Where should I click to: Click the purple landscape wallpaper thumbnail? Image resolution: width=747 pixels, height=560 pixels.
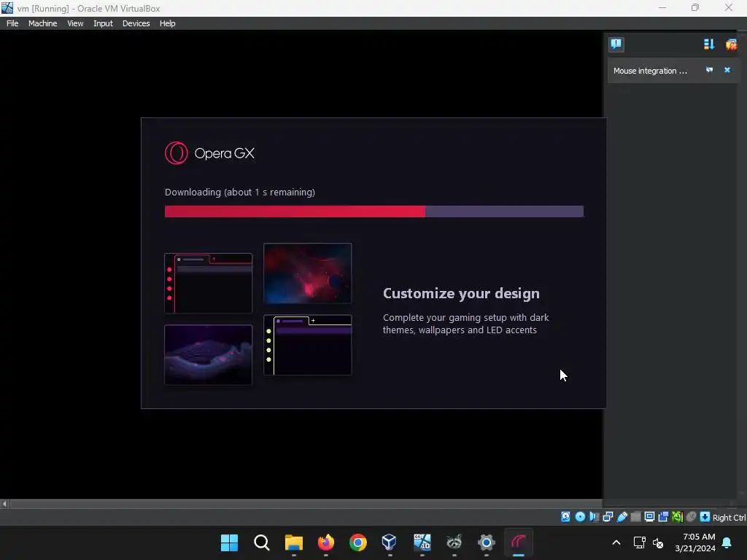point(208,355)
